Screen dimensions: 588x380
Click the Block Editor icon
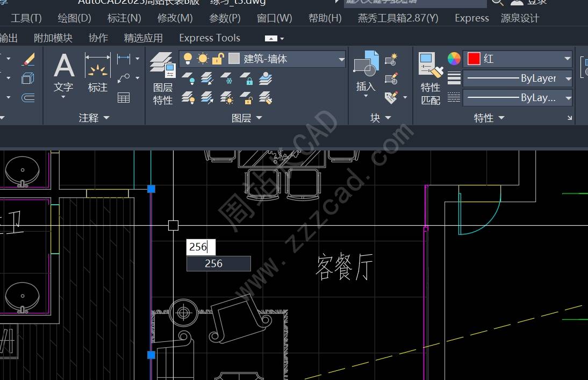(391, 78)
